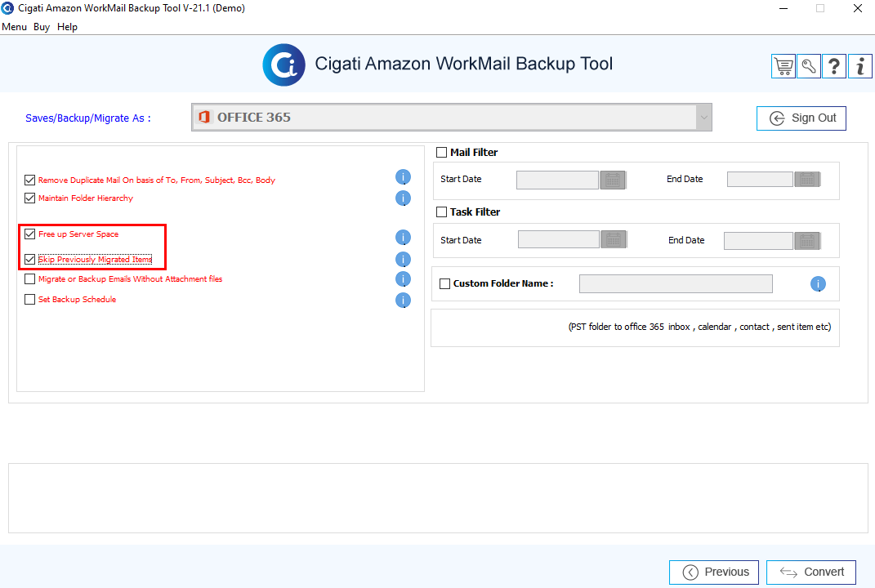
Task: Click the question mark help icon
Action: point(833,66)
